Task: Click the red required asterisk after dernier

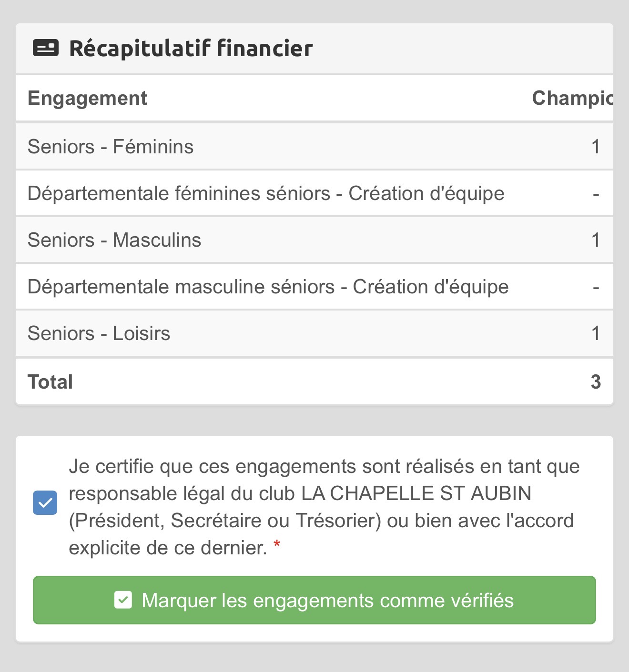Action: coord(277,544)
